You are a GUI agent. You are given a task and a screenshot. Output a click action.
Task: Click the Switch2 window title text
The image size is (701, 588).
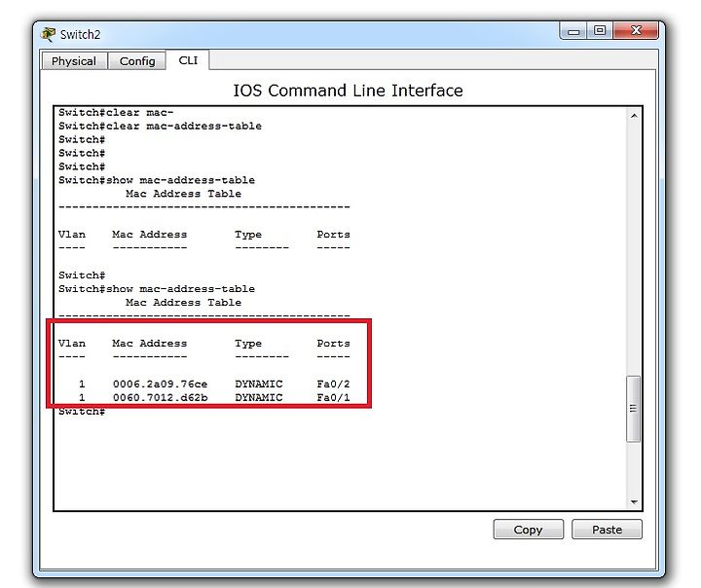pos(81,34)
